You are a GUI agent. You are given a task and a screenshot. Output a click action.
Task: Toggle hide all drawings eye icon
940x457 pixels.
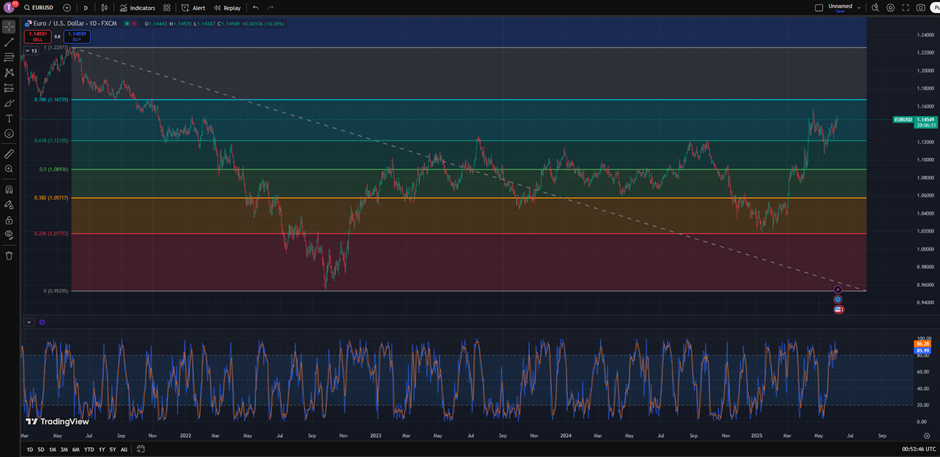tap(9, 234)
